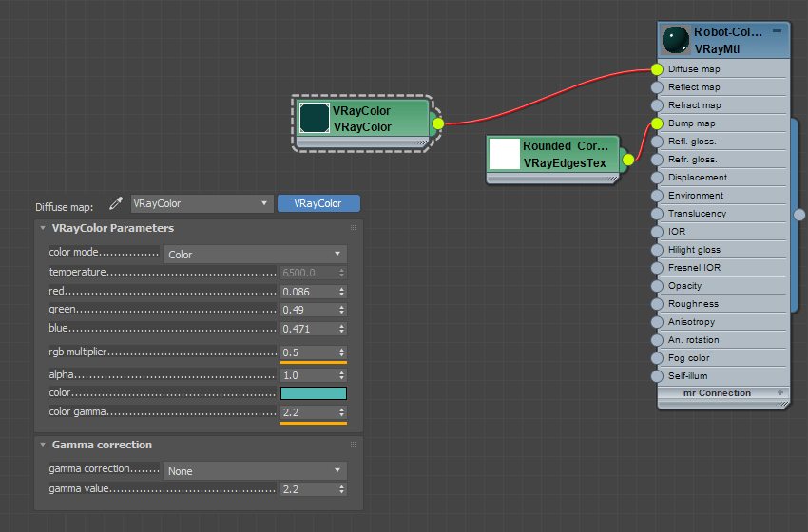Click the Roughness input socket
This screenshot has width=808, height=532.
coord(657,303)
